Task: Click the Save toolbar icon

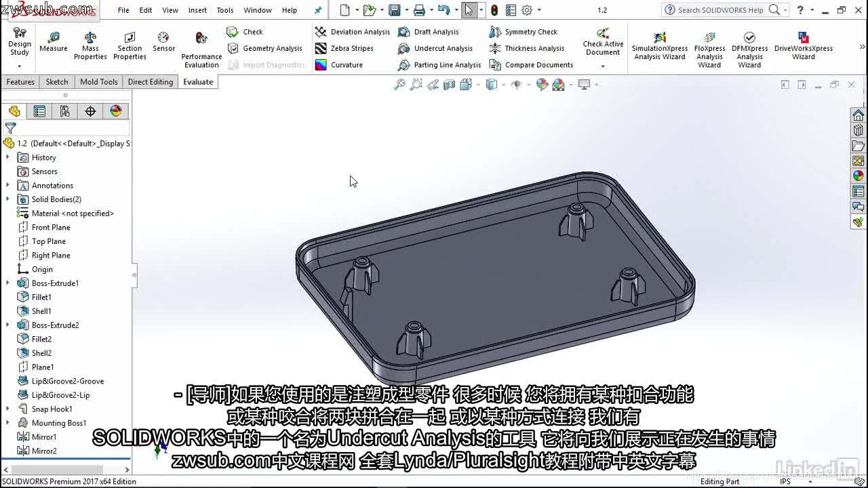Action: tap(394, 10)
